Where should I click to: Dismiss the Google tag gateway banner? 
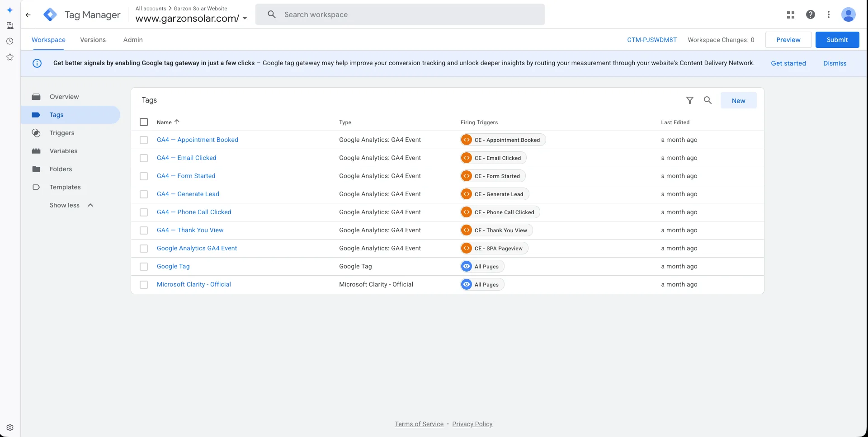[835, 63]
